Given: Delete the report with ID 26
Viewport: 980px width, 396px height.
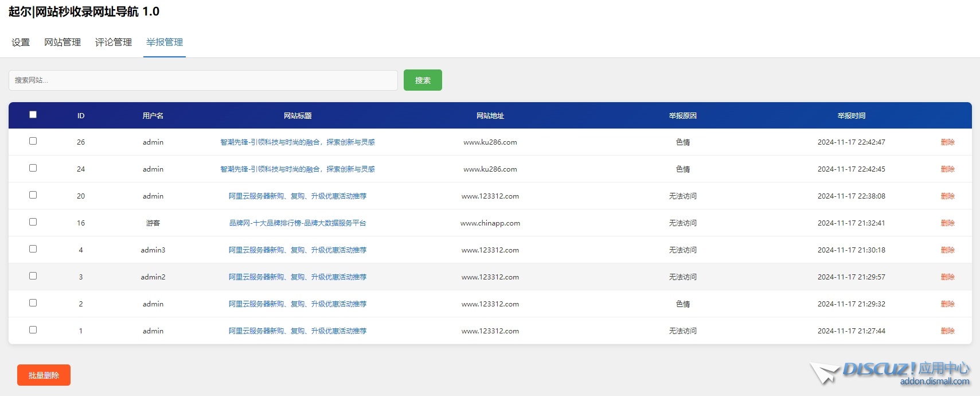Looking at the screenshot, I should pos(947,142).
